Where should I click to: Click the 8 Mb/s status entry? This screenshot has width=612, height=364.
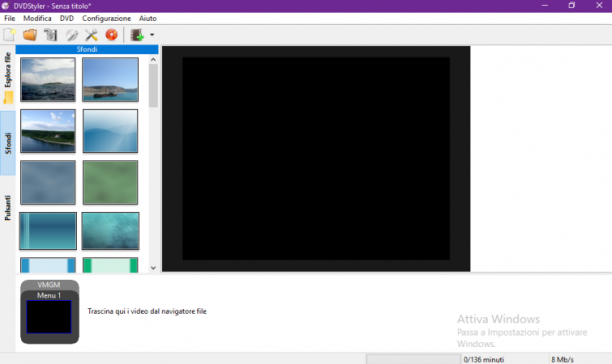pos(562,360)
